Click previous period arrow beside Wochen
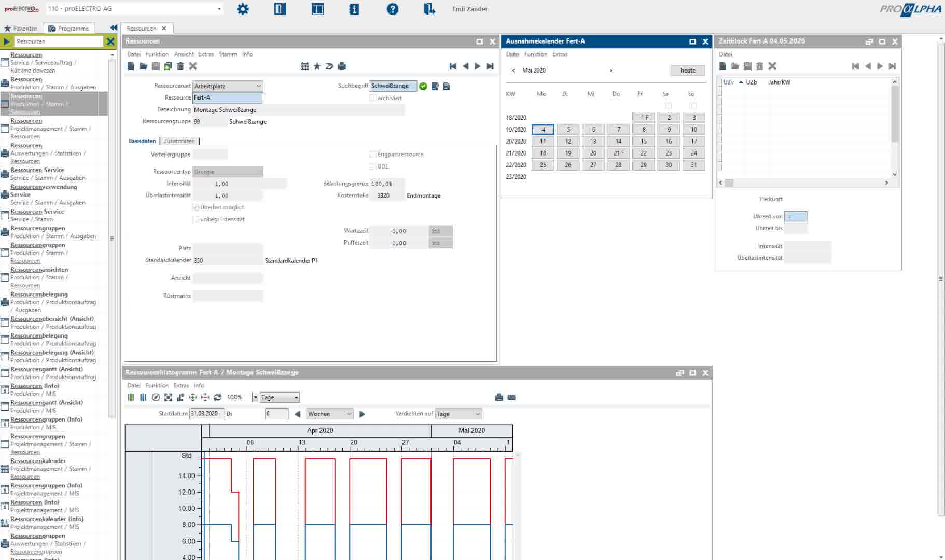 click(297, 414)
